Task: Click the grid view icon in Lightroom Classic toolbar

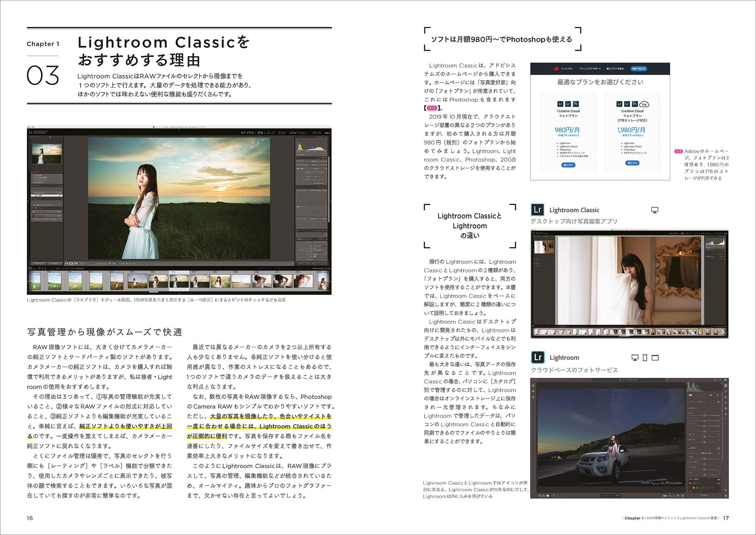Action: [x=66, y=263]
